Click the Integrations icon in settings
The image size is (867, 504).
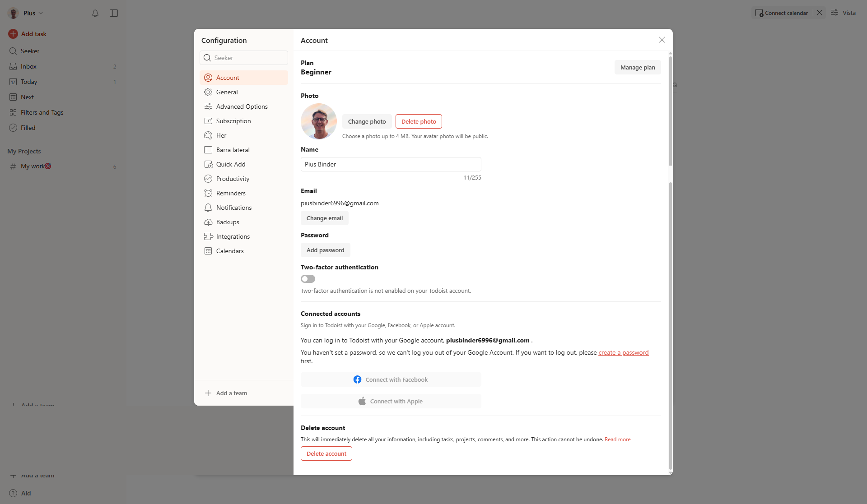click(208, 236)
